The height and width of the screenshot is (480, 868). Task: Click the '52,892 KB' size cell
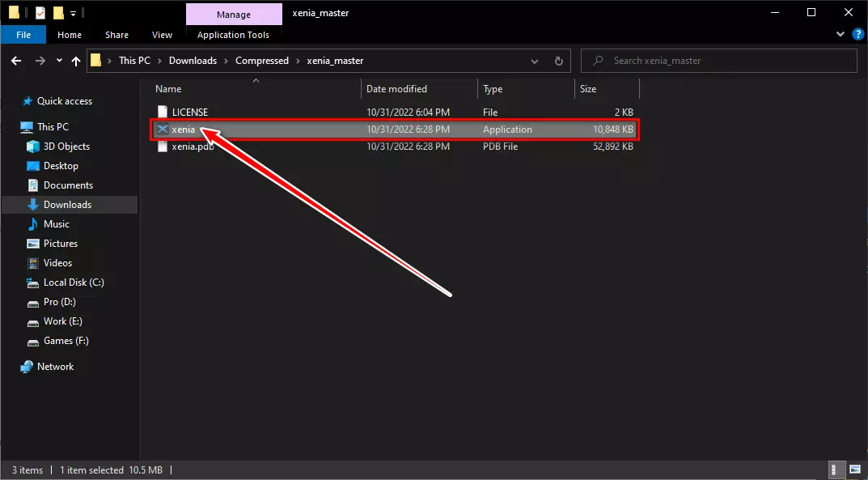(613, 147)
